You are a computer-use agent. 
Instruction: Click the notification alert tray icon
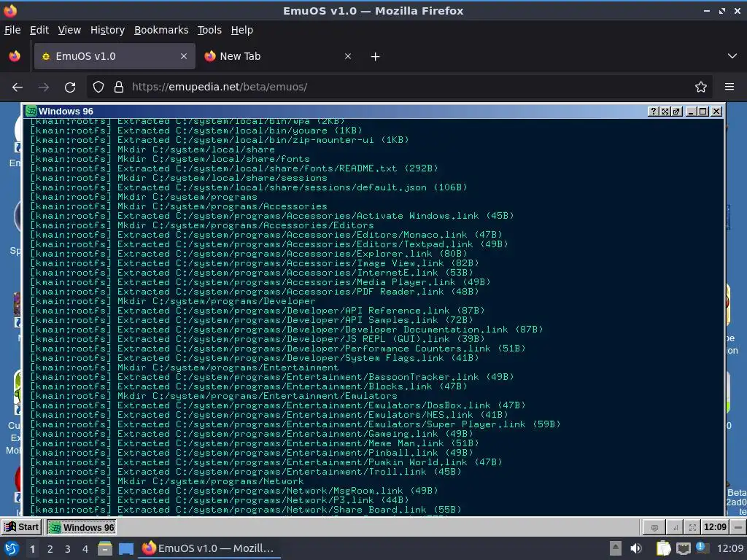click(x=702, y=548)
